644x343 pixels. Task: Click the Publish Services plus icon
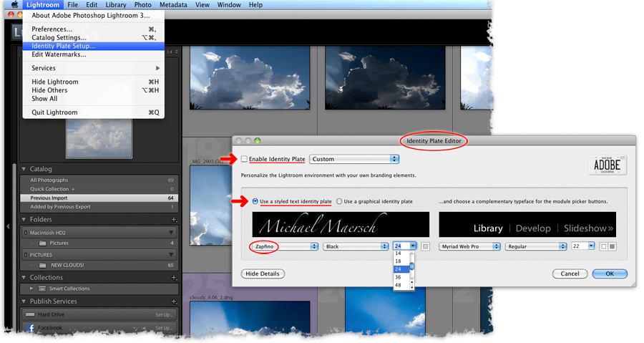point(174,301)
